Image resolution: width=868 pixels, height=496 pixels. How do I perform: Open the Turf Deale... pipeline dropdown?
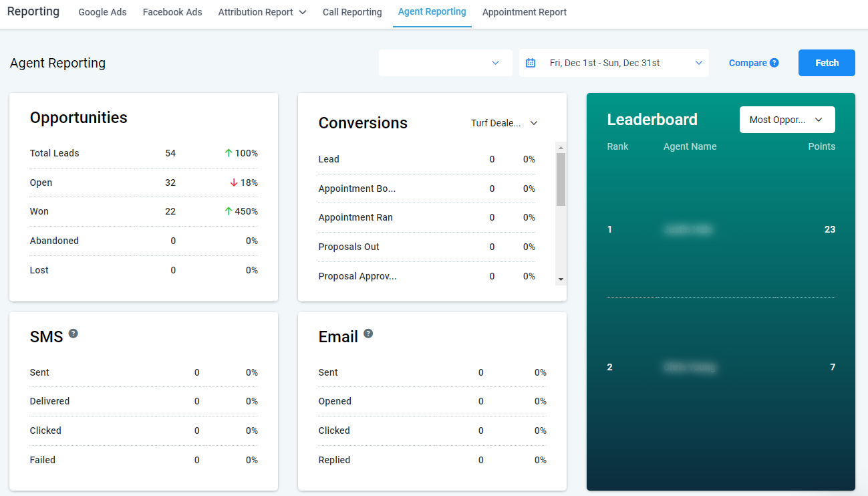point(504,123)
